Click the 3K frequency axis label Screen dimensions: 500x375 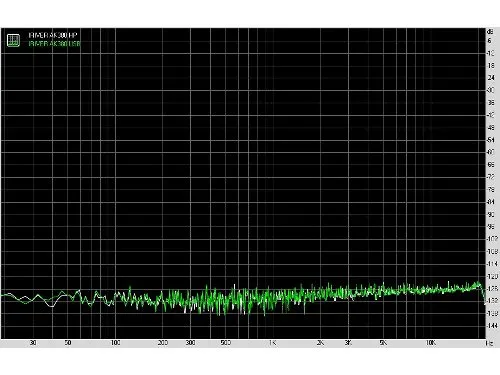(348, 343)
